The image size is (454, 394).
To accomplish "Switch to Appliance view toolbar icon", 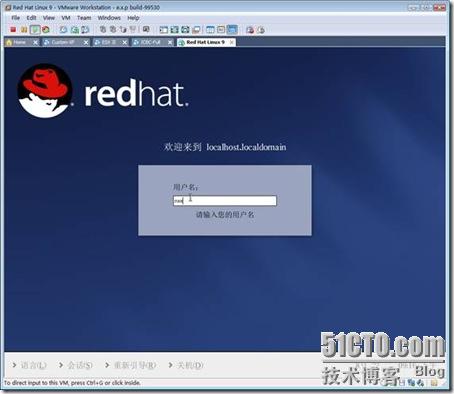I will (221, 30).
